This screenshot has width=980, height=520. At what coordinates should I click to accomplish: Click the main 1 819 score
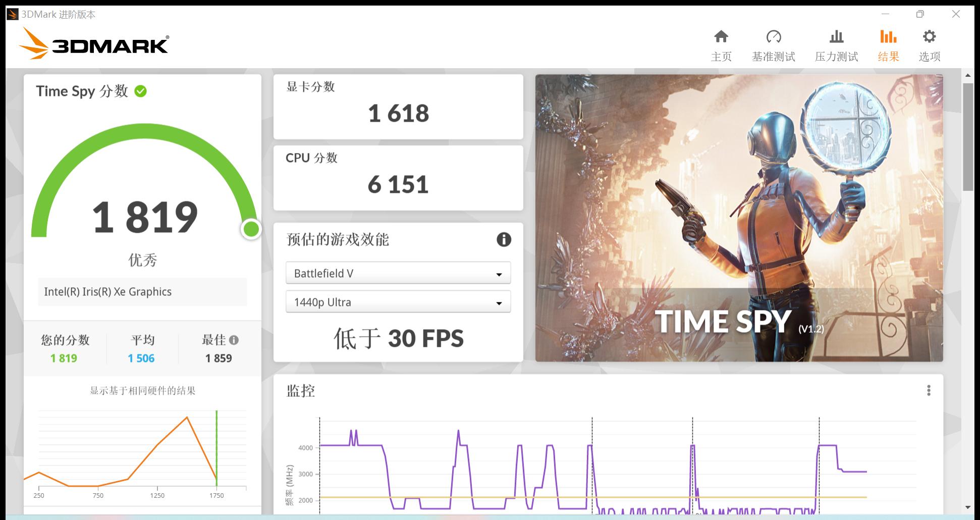[145, 217]
